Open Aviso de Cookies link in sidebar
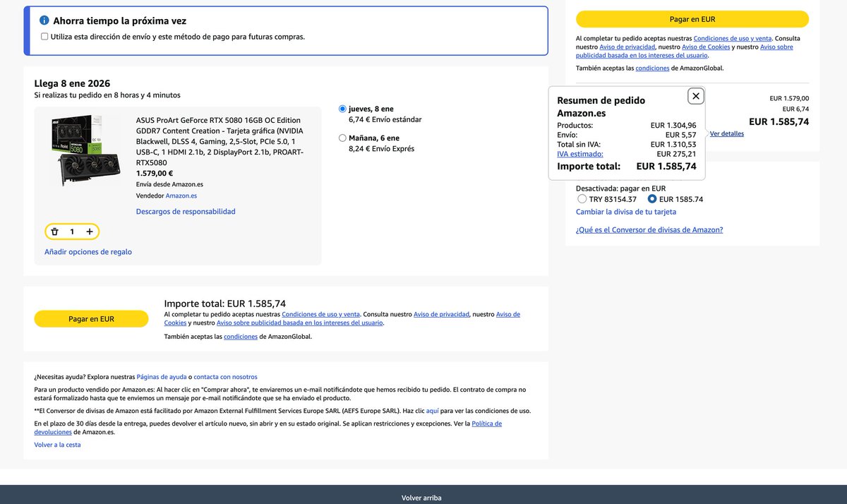The image size is (847, 504). pos(706,47)
